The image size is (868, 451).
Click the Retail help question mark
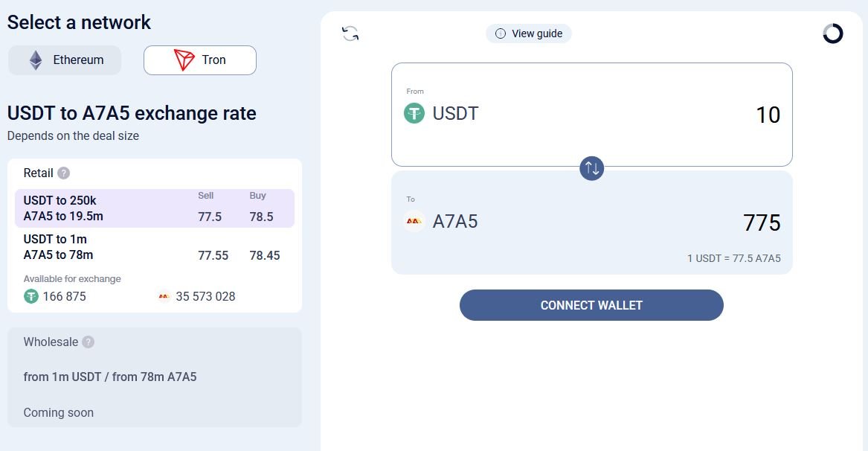pyautogui.click(x=64, y=173)
